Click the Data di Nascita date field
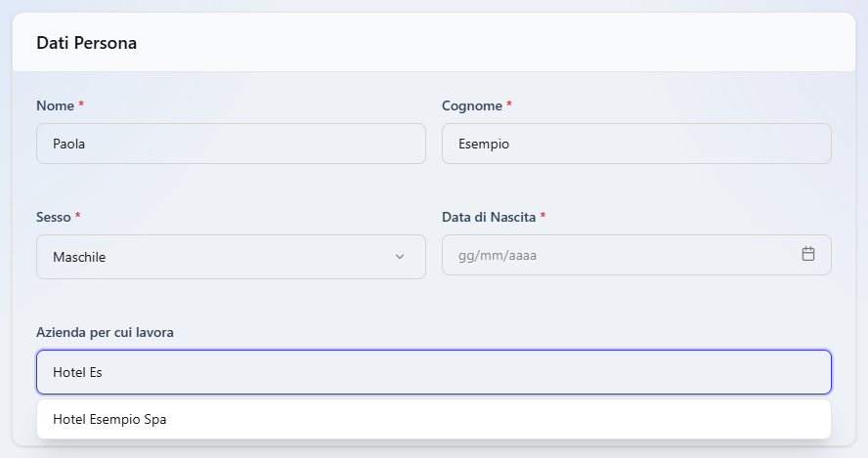Screen dimensions: 868x458 636,255
